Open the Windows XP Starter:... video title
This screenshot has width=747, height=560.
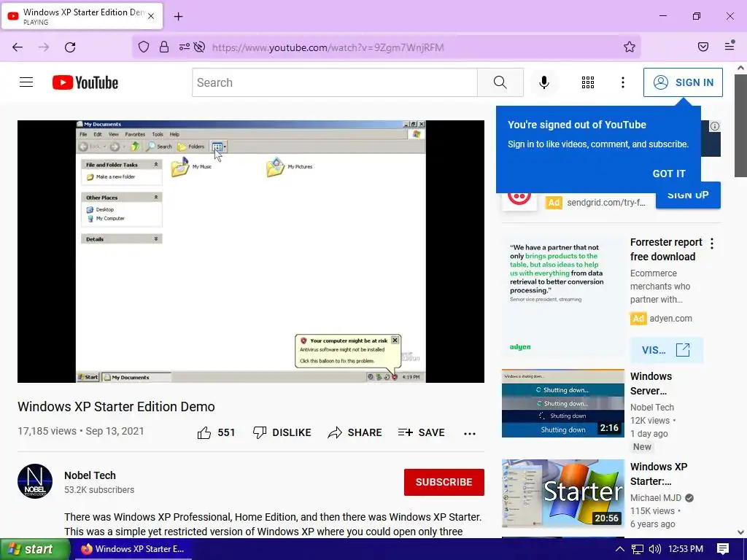click(659, 474)
